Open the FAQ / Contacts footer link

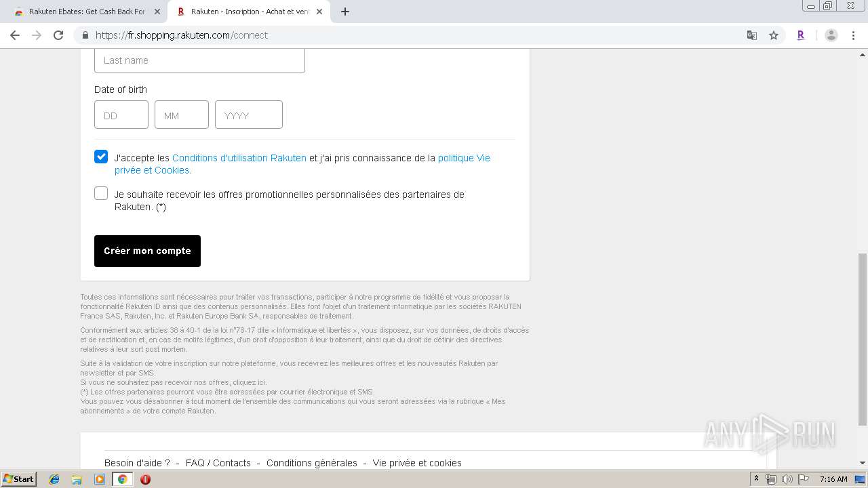(218, 463)
